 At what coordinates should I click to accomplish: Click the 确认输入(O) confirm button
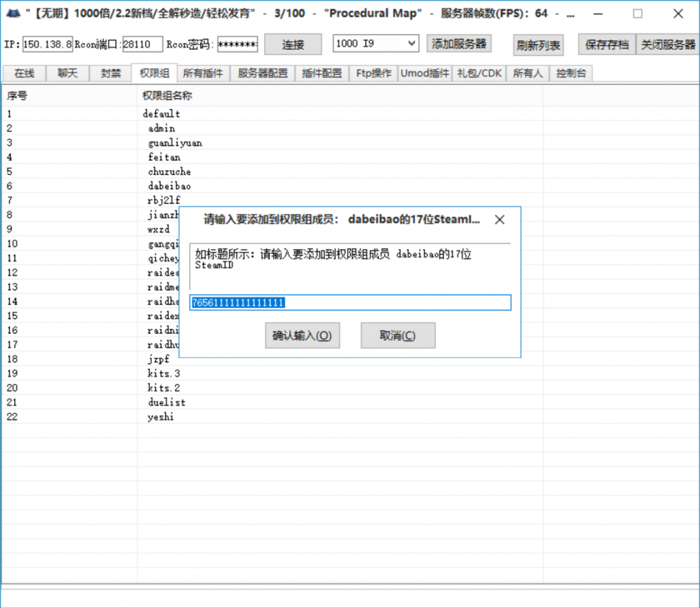(302, 335)
